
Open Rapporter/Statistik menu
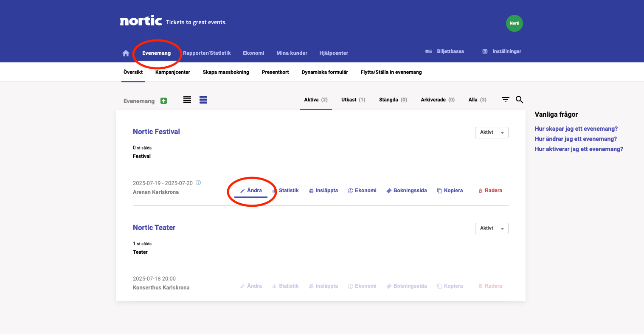(207, 53)
